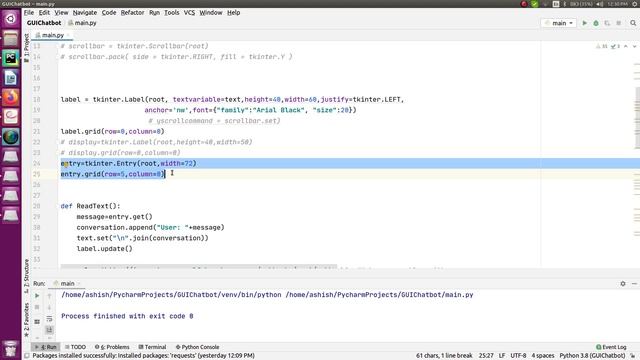Click the Stop icon in the Run panel

point(37,307)
